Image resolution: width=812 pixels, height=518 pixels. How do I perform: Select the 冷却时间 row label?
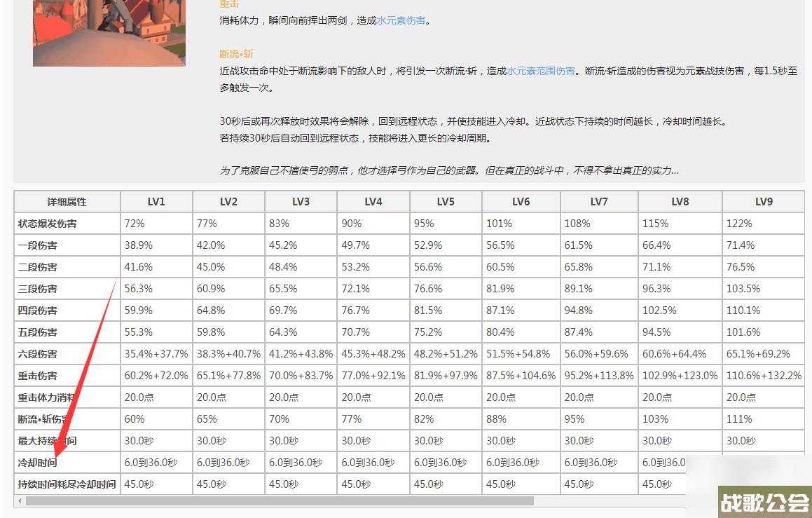click(40, 462)
